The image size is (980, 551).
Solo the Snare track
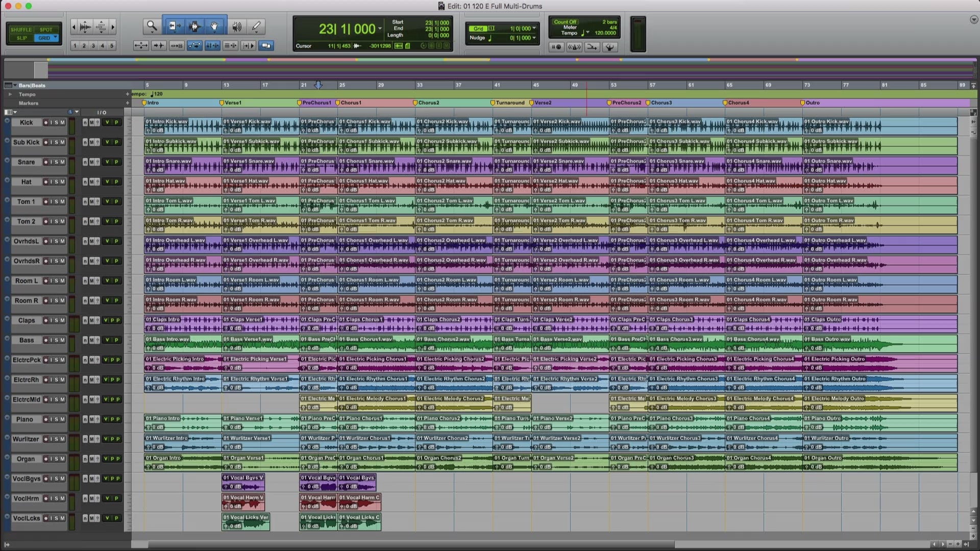coord(57,162)
